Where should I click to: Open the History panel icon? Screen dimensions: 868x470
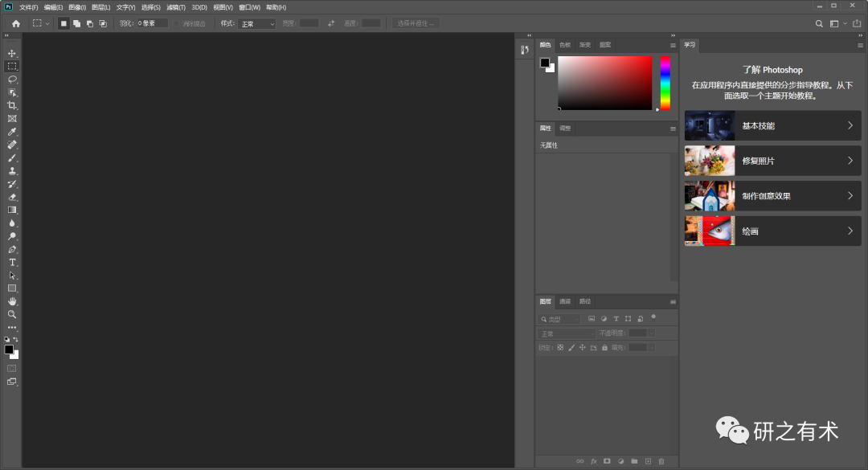[x=525, y=50]
